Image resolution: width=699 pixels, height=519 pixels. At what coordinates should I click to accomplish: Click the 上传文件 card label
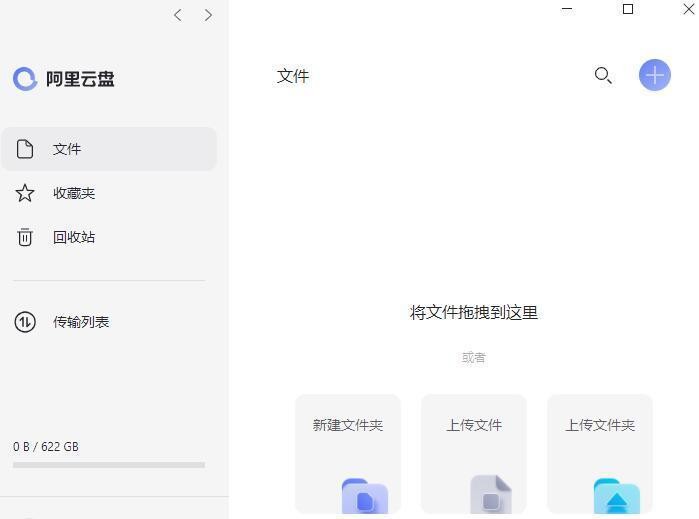pyautogui.click(x=474, y=425)
